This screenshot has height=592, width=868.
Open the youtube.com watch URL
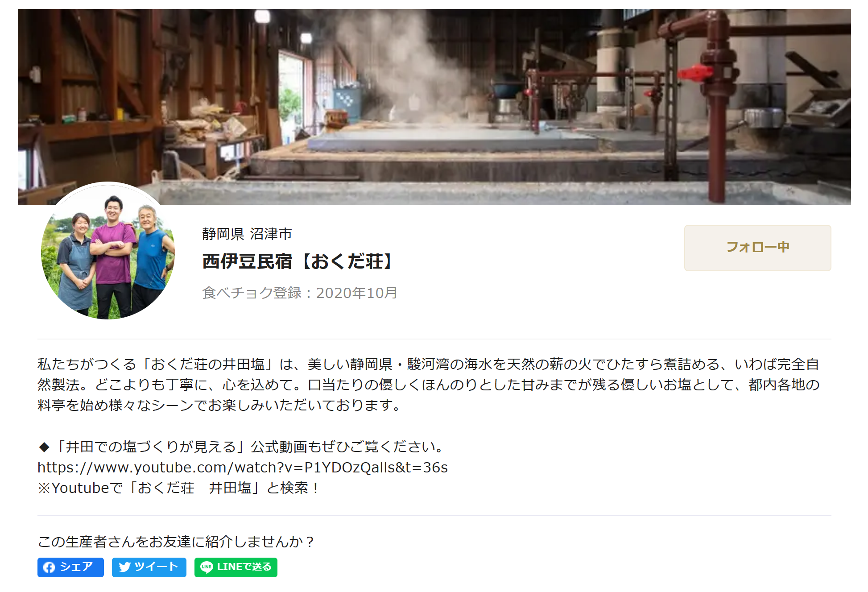[x=243, y=467]
